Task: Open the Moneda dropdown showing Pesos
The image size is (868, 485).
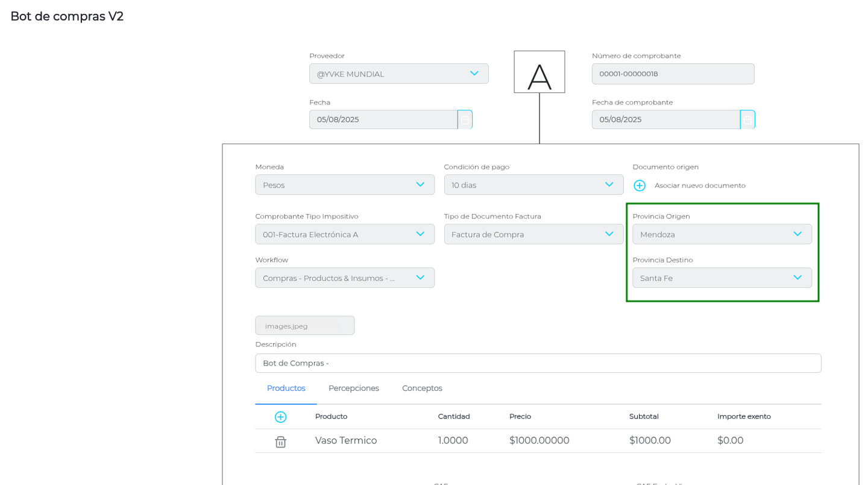Action: click(344, 185)
